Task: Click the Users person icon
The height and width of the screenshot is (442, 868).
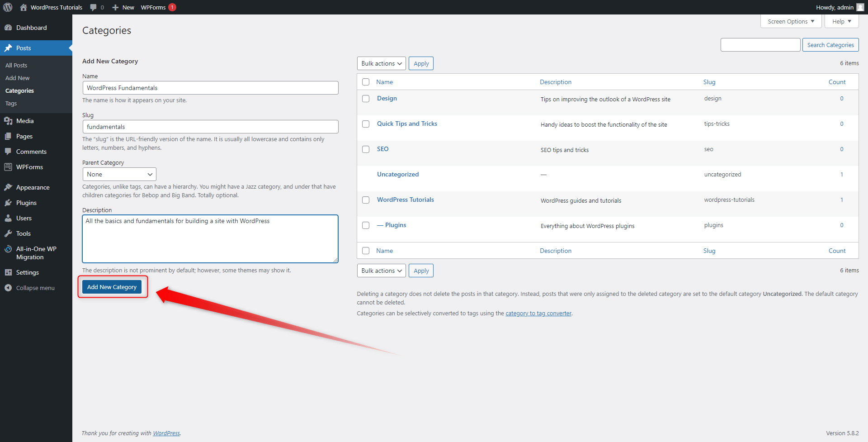Action: click(8, 218)
